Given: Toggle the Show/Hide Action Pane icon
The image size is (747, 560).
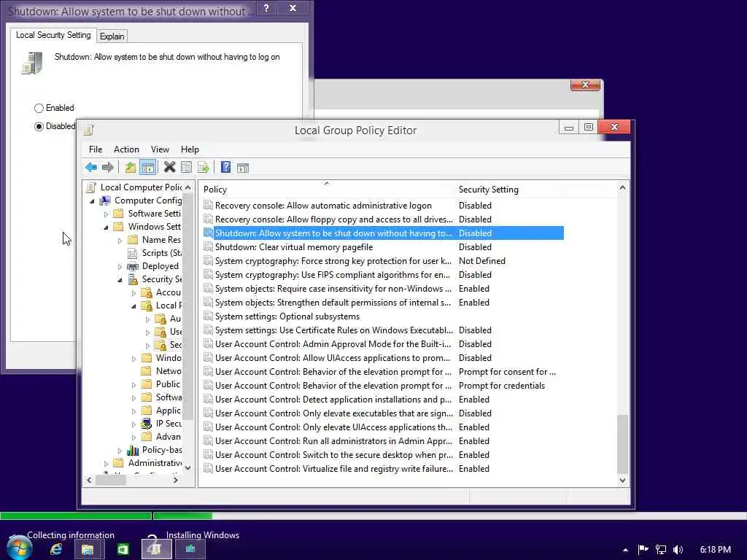Looking at the screenshot, I should 243,168.
